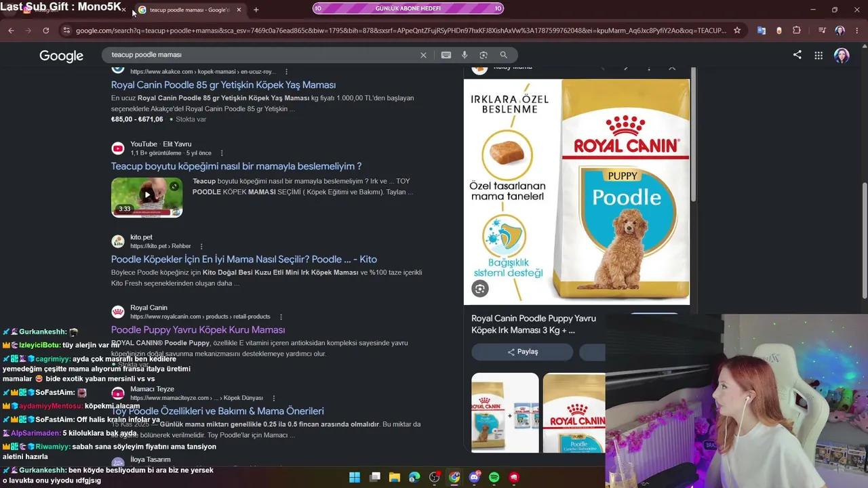Open the small Royal Canin bag thumbnail with pouches
This screenshot has width=868, height=488.
pos(505,413)
